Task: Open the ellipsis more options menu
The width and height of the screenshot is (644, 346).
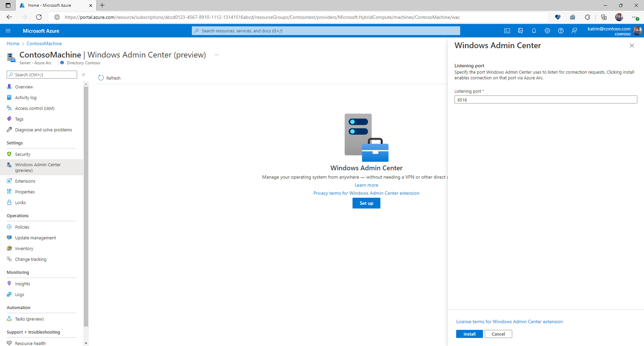Action: point(216,55)
